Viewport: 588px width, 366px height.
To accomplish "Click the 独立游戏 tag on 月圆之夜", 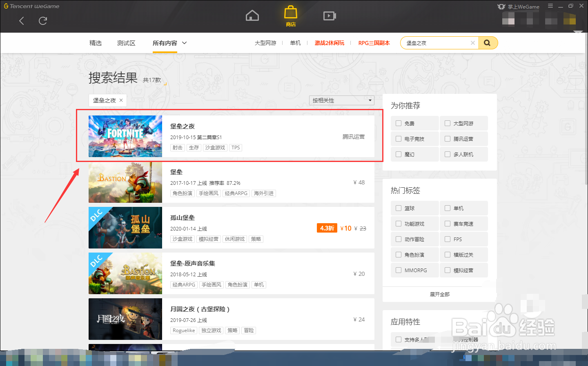I will [211, 331].
